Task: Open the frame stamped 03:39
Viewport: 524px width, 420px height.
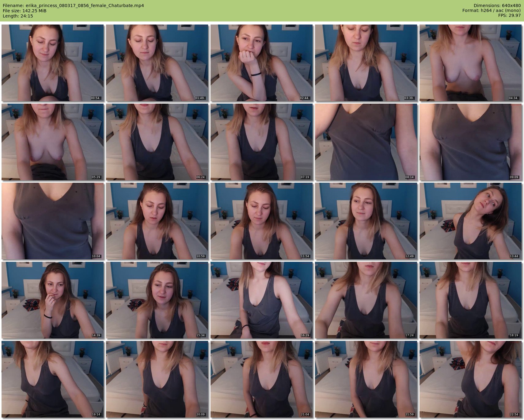Action: coord(366,63)
